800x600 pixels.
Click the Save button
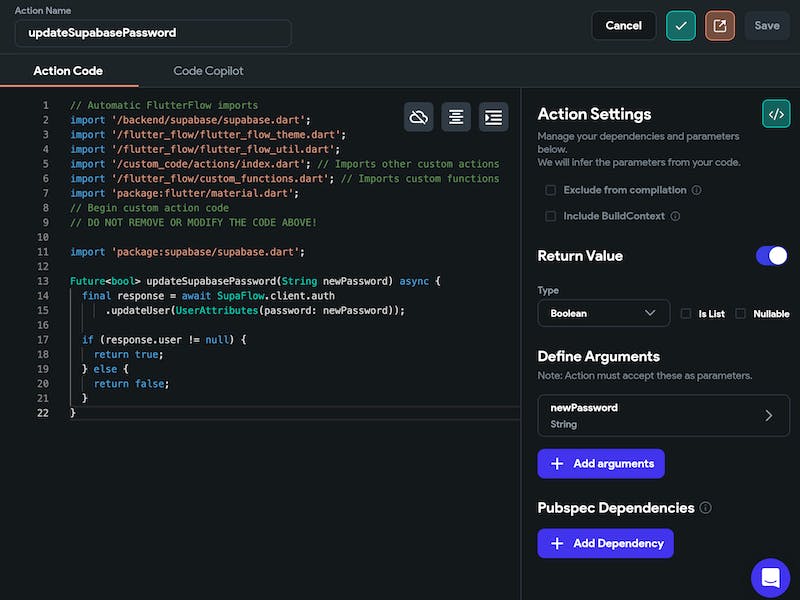pos(767,26)
